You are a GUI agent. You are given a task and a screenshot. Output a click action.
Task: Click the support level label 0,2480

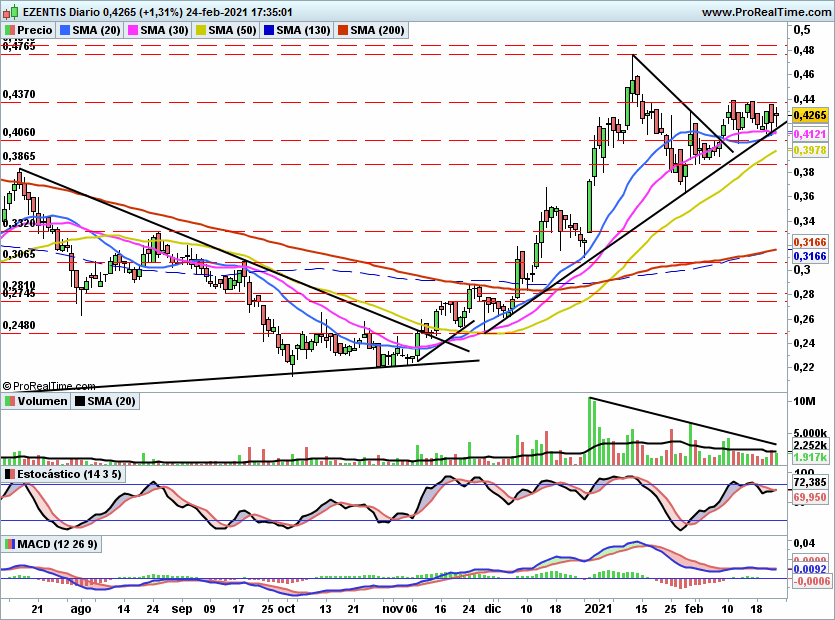[x=19, y=325]
